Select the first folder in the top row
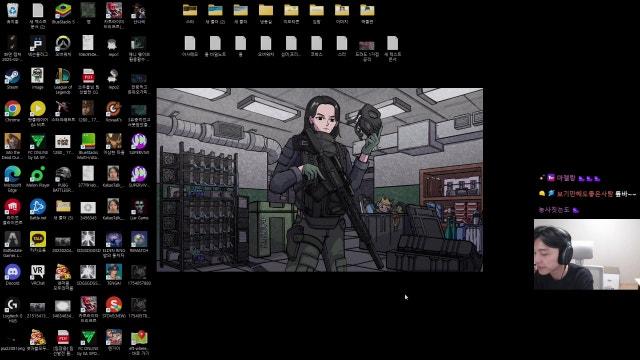 190,13
